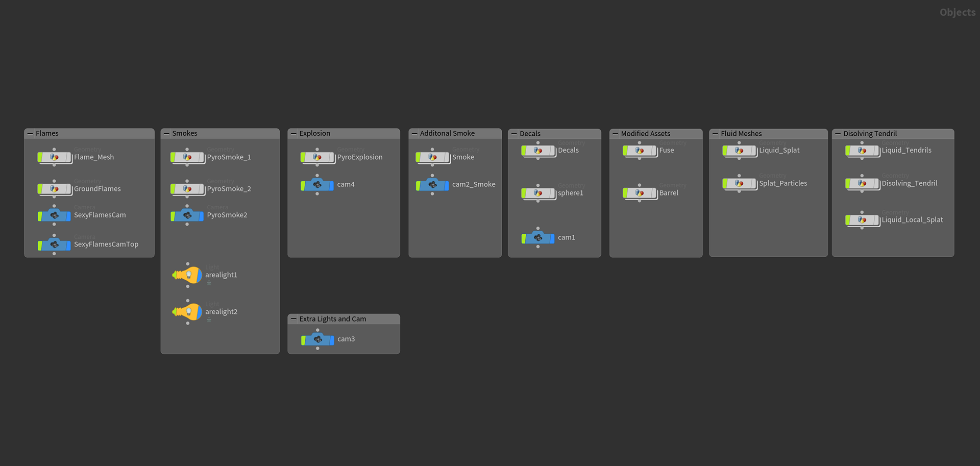Image resolution: width=980 pixels, height=466 pixels.
Task: Collapse the Additonal Smoke network box
Action: [414, 134]
